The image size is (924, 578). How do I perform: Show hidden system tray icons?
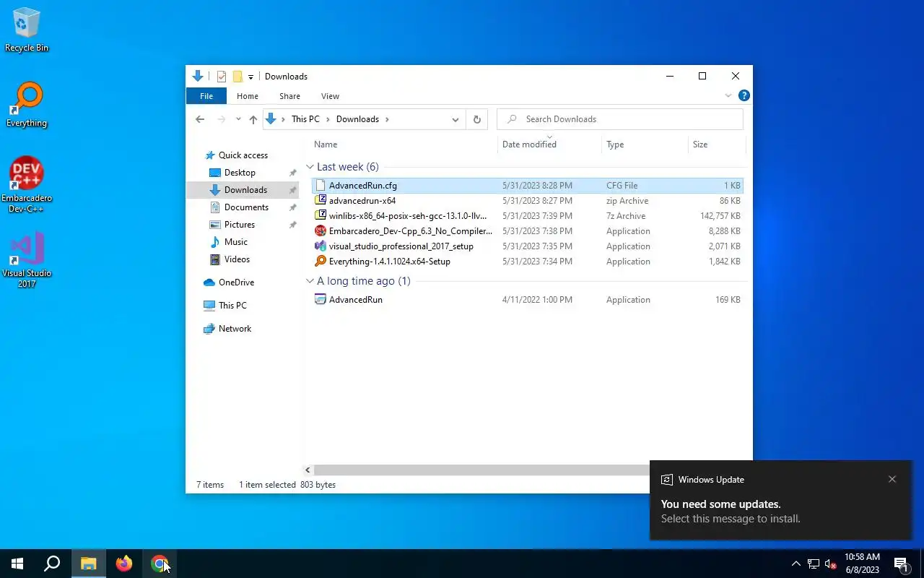pyautogui.click(x=796, y=564)
